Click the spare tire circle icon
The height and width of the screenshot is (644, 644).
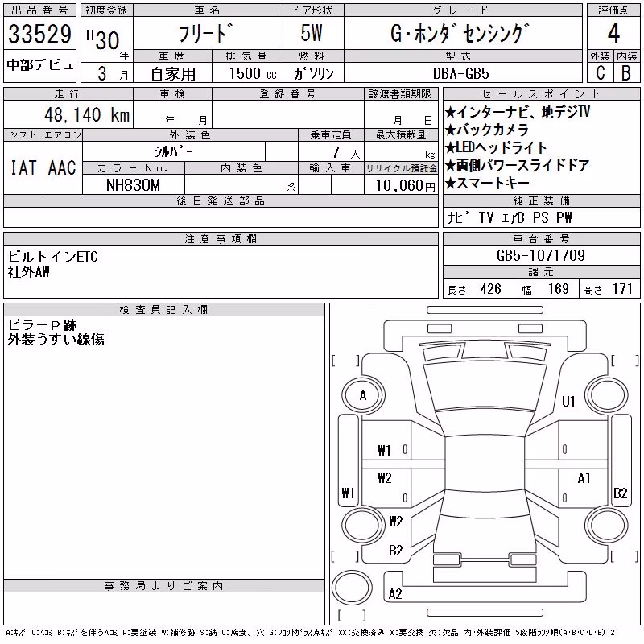[352, 587]
